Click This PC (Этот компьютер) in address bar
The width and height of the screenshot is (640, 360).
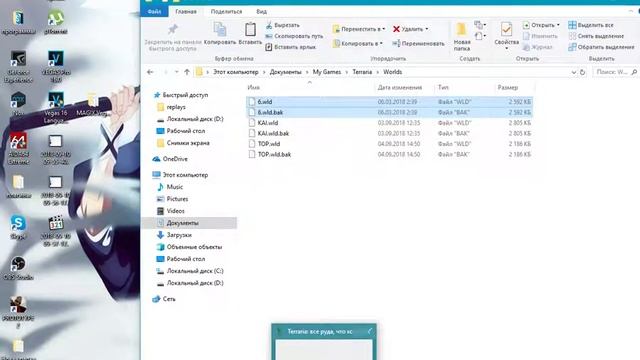pos(236,72)
